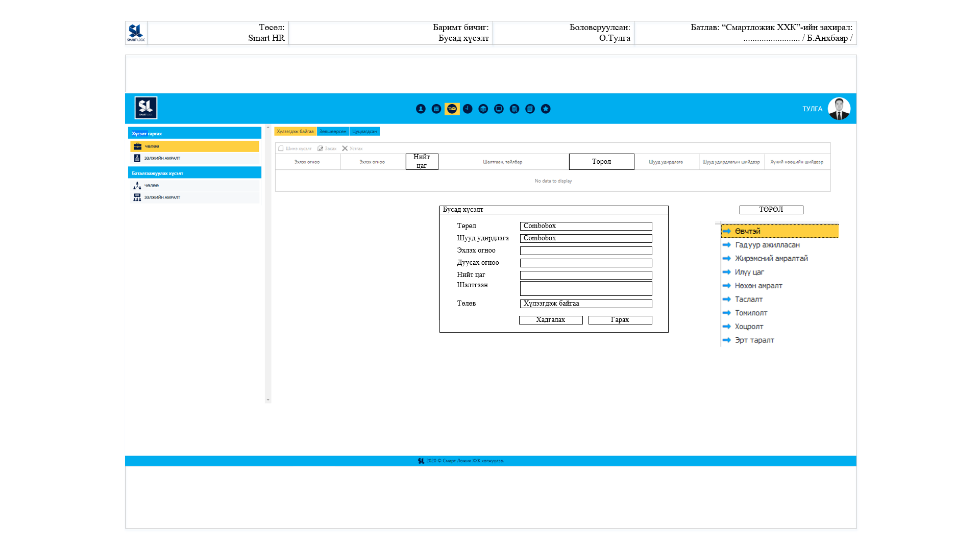The width and height of the screenshot is (980, 551).
Task: Click the Хадгалах save button
Action: [551, 320]
